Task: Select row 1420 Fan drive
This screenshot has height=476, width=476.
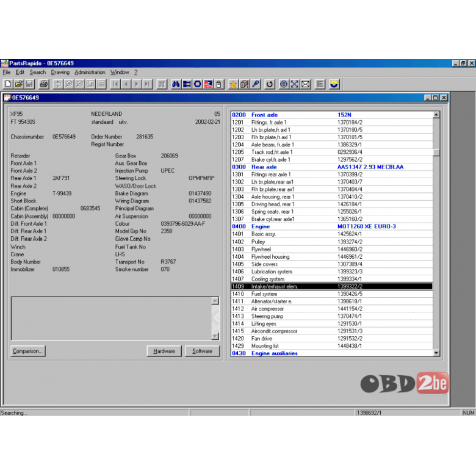Action: pos(332,339)
